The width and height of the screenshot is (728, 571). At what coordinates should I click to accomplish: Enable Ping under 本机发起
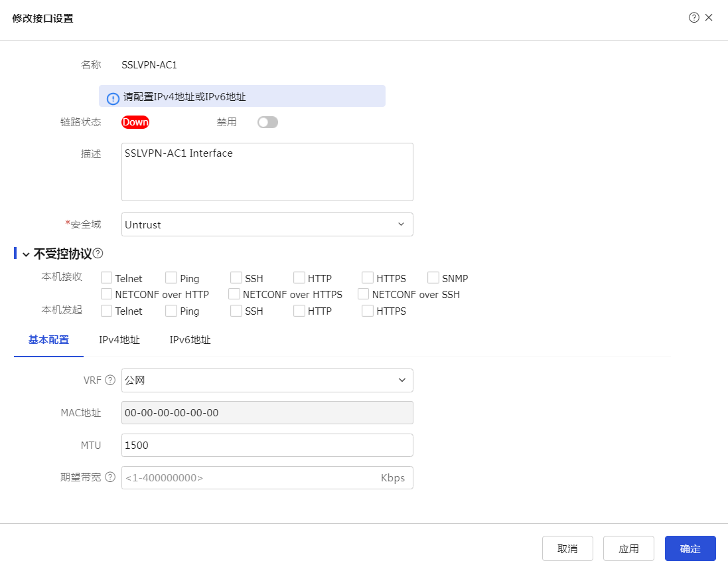[x=171, y=310]
